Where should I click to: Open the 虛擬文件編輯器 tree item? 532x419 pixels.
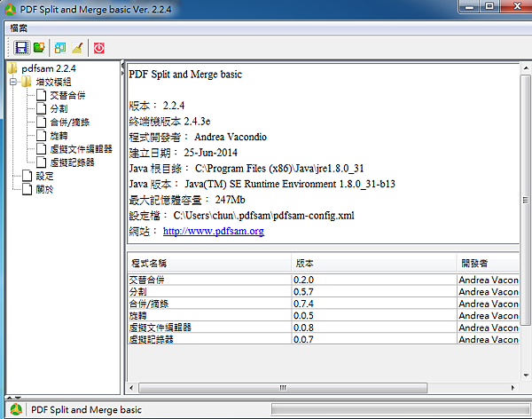pyautogui.click(x=81, y=149)
